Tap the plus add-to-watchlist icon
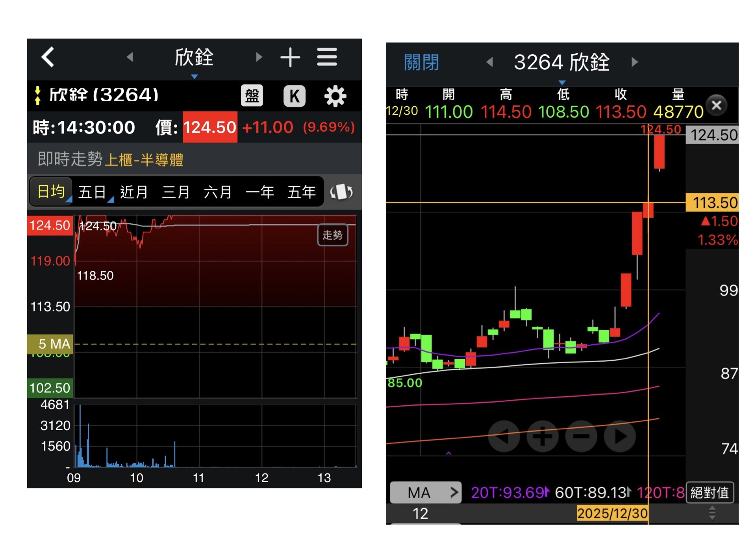This screenshot has height=549, width=756. pos(290,57)
